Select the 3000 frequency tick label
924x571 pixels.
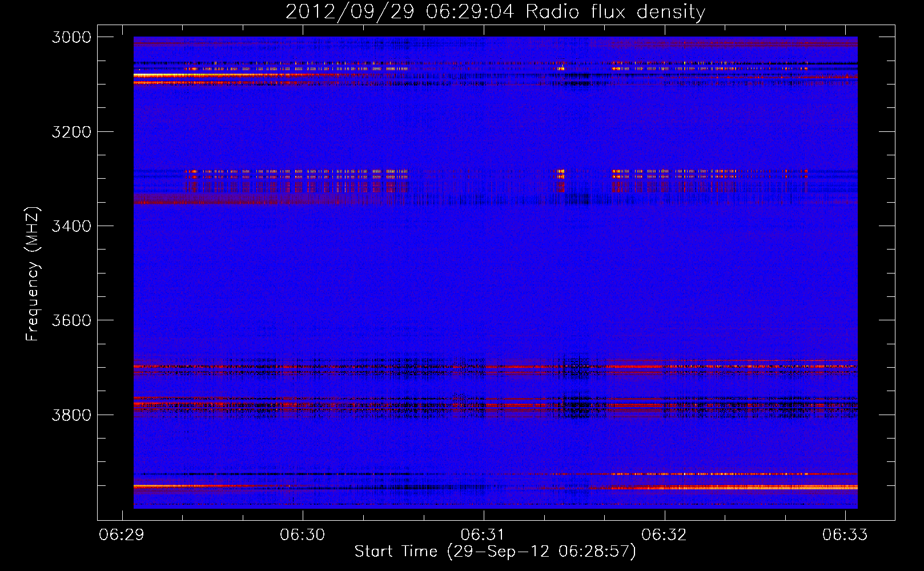[x=71, y=37]
